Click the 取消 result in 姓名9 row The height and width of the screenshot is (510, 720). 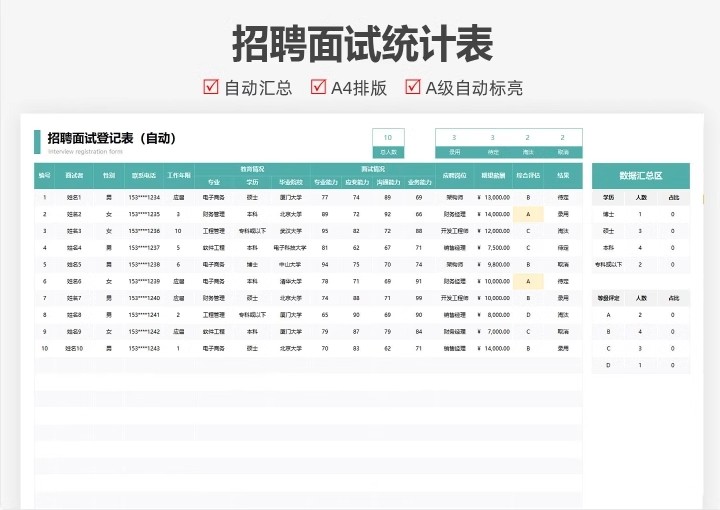(563, 331)
